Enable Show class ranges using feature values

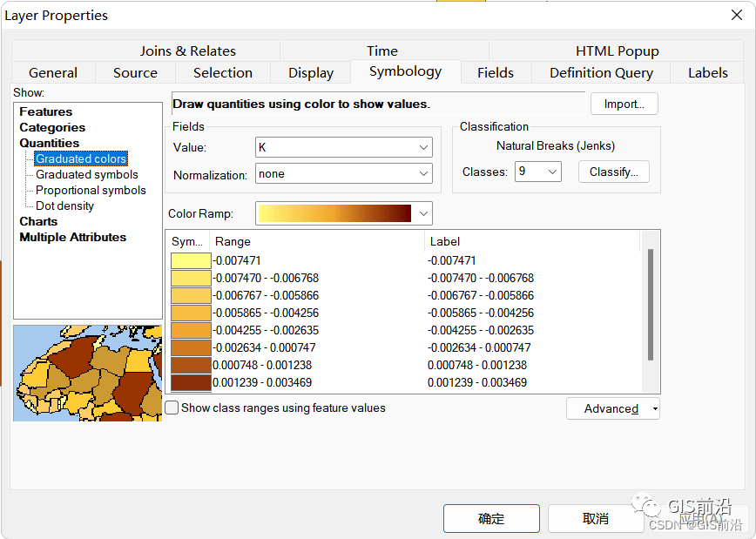point(172,408)
